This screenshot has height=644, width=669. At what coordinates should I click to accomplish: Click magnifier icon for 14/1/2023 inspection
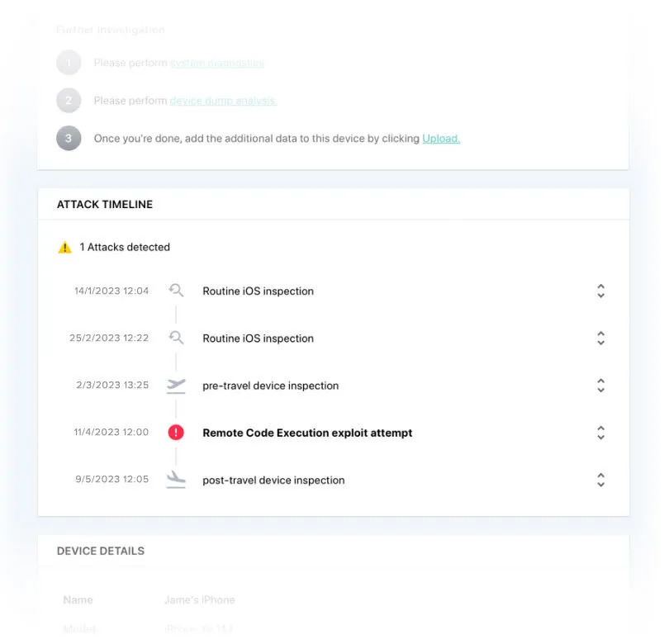pos(176,291)
